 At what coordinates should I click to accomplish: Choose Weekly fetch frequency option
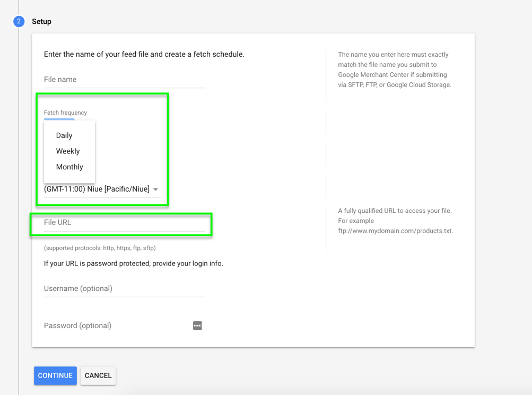[68, 151]
